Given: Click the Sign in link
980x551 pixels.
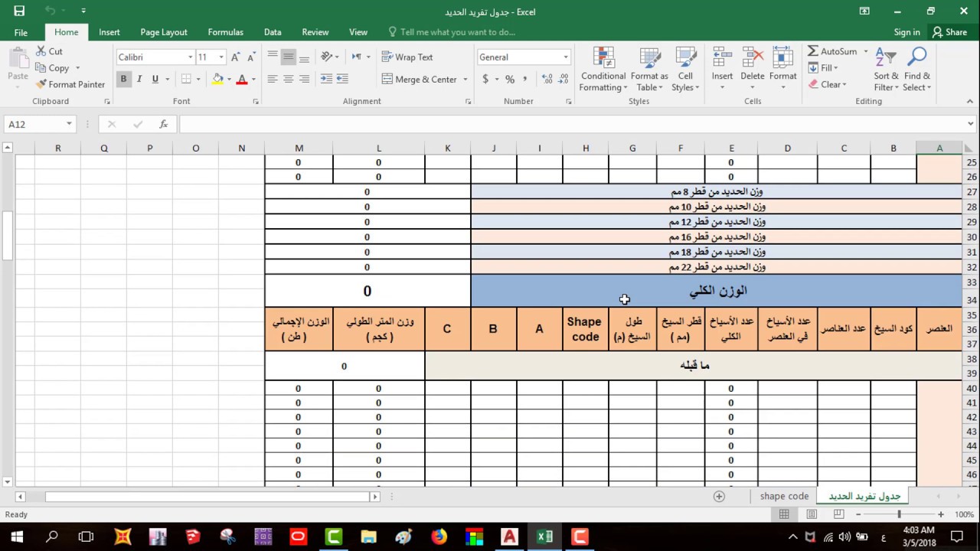Looking at the screenshot, I should coord(906,32).
